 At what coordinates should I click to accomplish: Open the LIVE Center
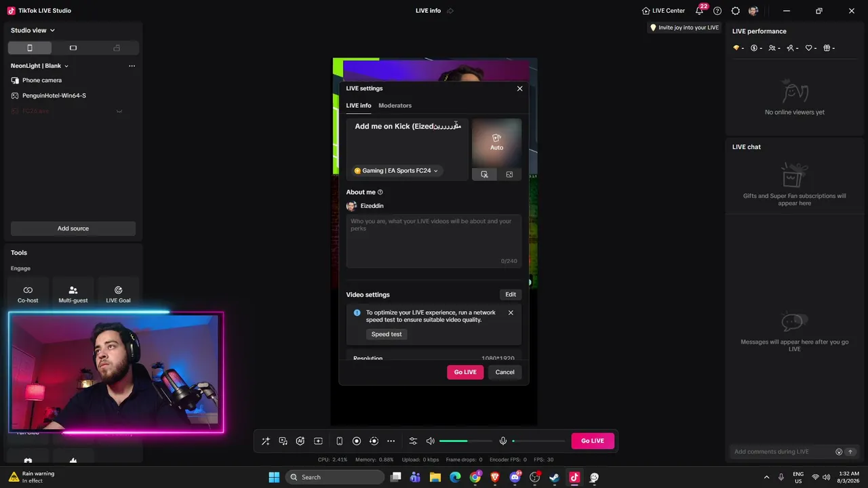click(x=663, y=11)
